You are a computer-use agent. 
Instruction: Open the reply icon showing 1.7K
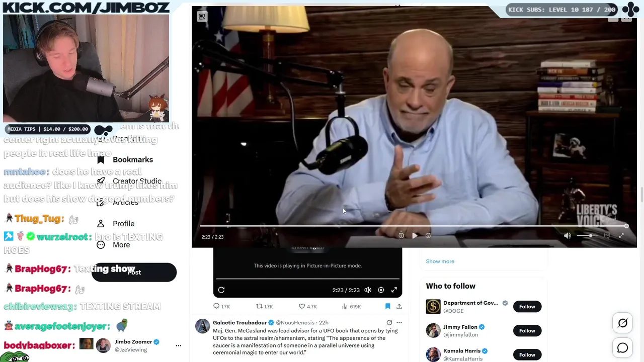point(221,306)
